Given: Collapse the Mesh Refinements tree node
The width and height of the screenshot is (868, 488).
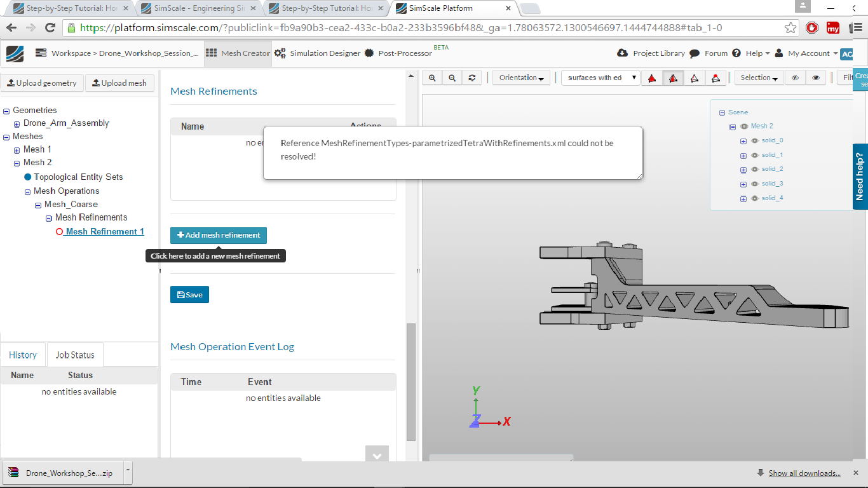Looking at the screenshot, I should 49,218.
